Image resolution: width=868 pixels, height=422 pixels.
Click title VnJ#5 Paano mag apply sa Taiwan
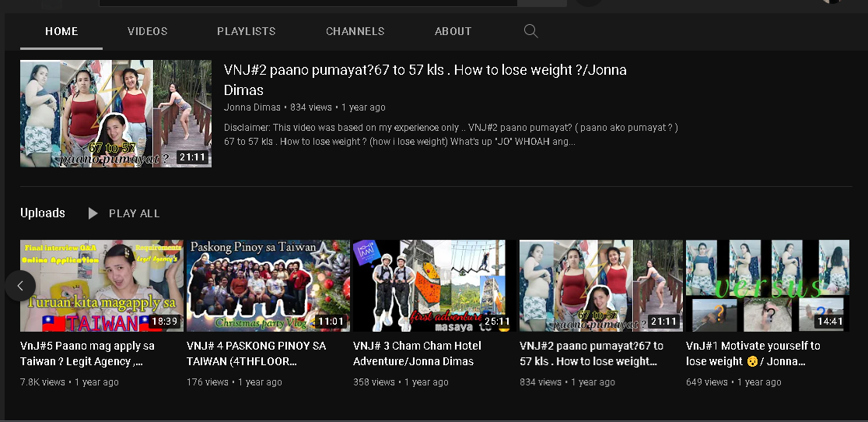point(87,353)
